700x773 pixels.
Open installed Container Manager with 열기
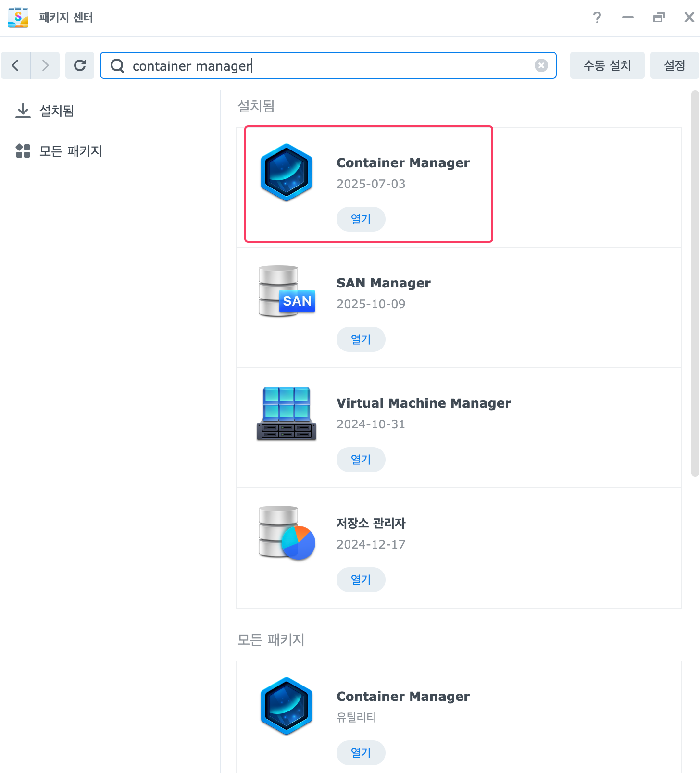point(361,219)
